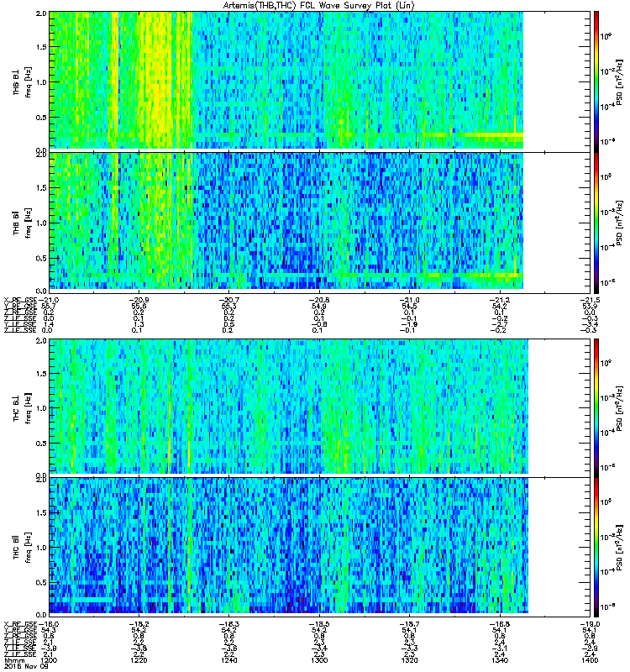
Task: Click the second panel color bar
Action: click(x=596, y=223)
